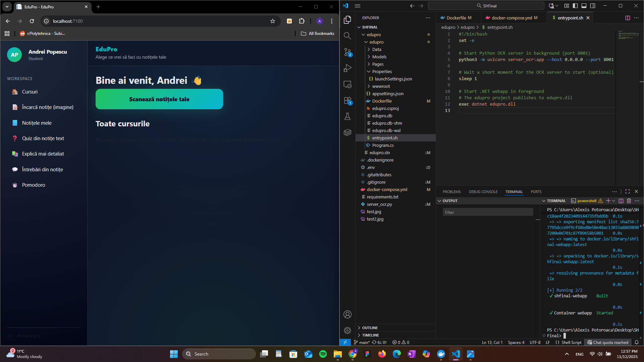This screenshot has height=362, width=644.
Task: Bookmark this page star icon
Action: (273, 21)
